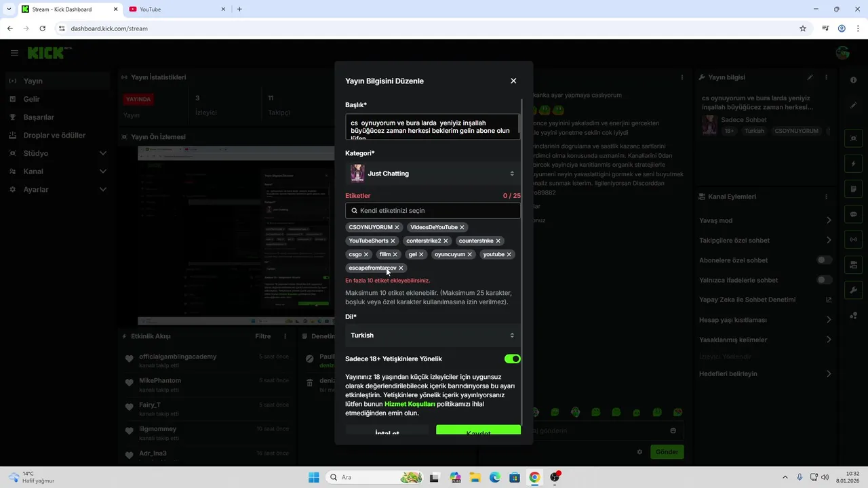The image size is (868, 488).
Task: Click the Başlık title text field
Action: (433, 127)
